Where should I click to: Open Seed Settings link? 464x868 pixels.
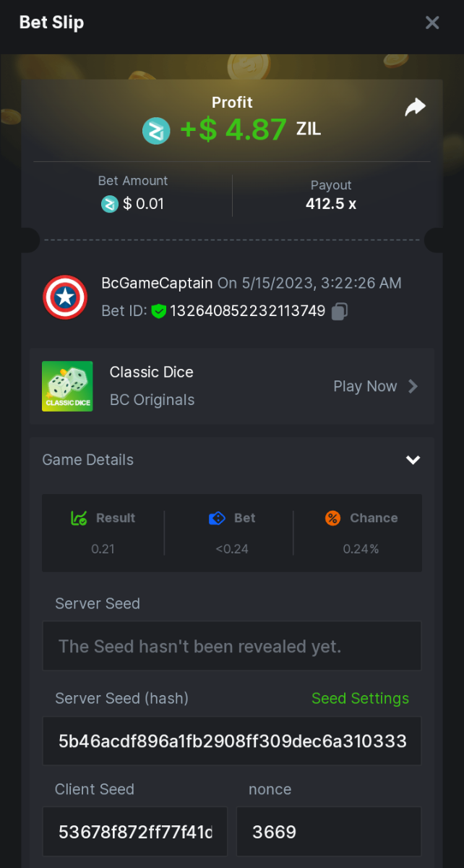pos(360,698)
